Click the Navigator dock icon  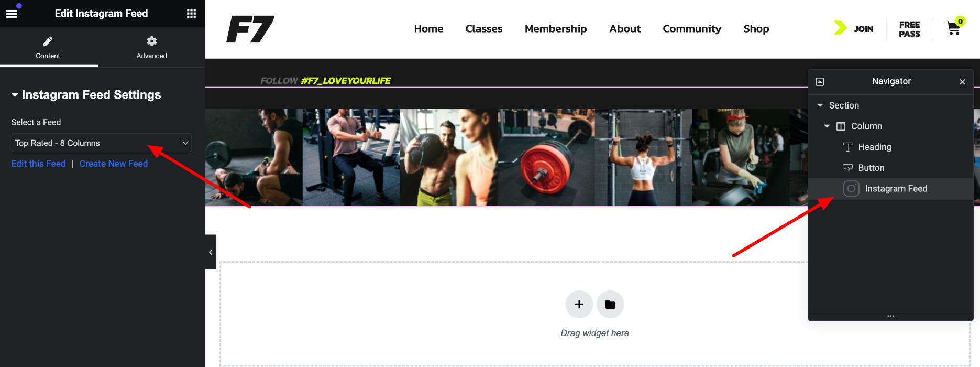pyautogui.click(x=820, y=82)
